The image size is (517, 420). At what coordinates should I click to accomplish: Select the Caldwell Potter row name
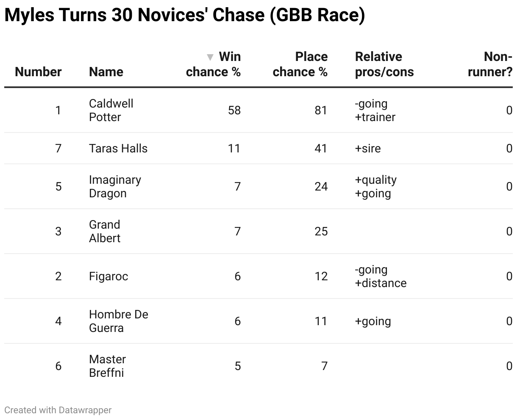click(x=111, y=110)
